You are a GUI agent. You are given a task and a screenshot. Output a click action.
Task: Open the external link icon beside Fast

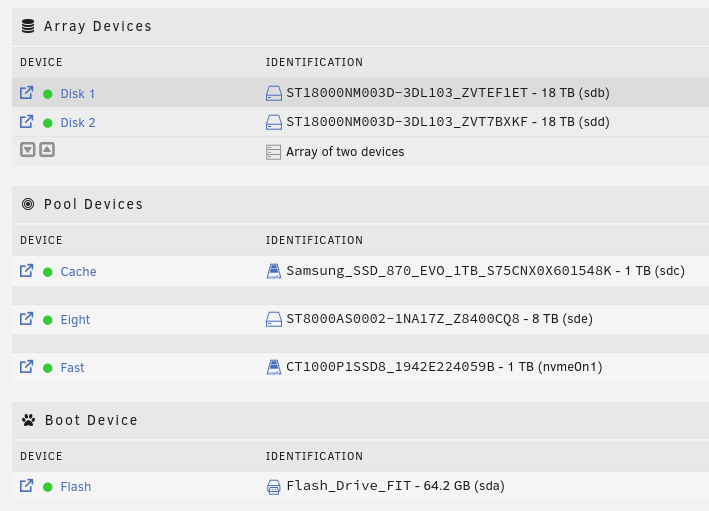click(26, 367)
